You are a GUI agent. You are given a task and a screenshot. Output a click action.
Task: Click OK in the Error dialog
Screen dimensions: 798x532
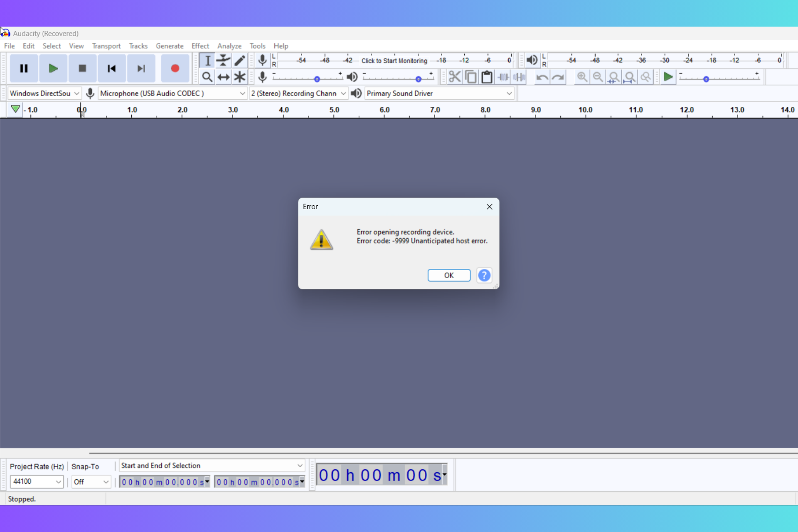(449, 275)
